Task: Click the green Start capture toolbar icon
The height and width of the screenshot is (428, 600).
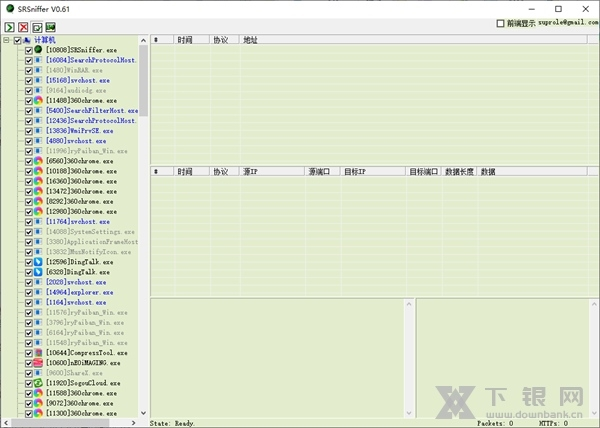Action: click(9, 26)
